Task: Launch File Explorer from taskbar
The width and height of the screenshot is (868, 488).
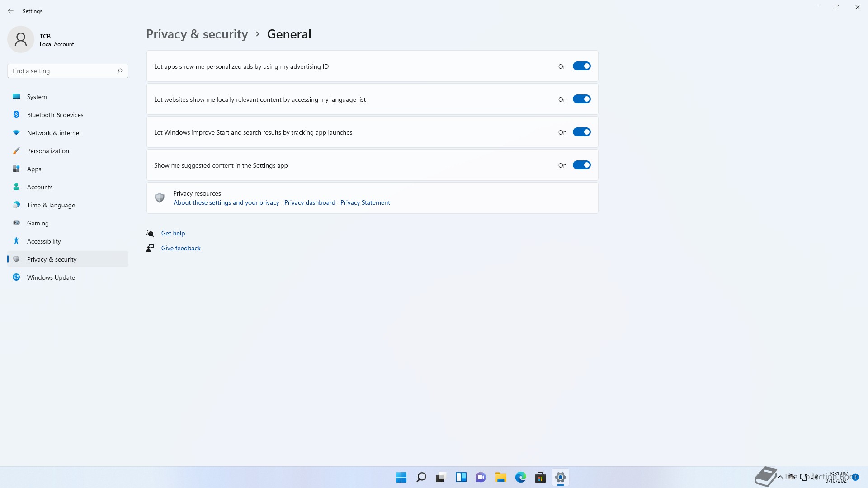Action: 500,477
